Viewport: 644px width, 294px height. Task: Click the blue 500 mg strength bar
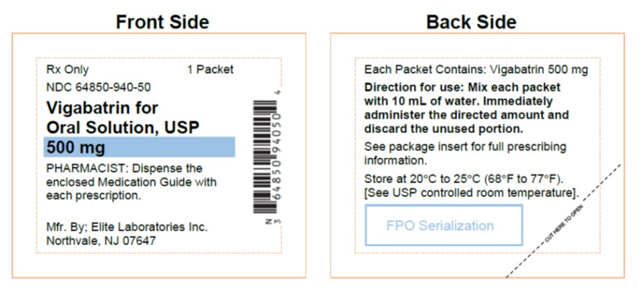coord(140,148)
